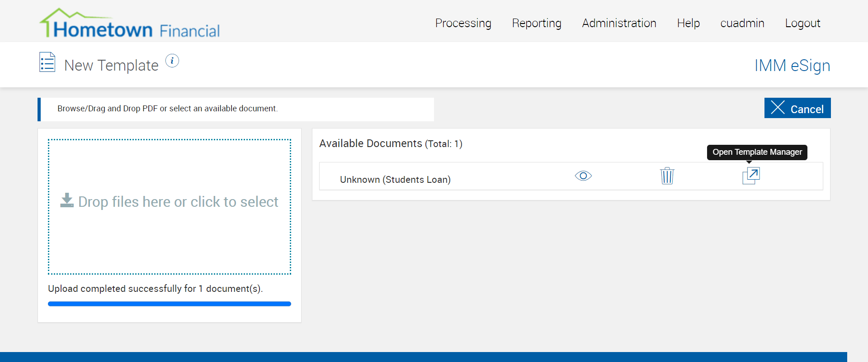The width and height of the screenshot is (868, 362).
Task: Click the IMM eSign title
Action: click(x=792, y=66)
